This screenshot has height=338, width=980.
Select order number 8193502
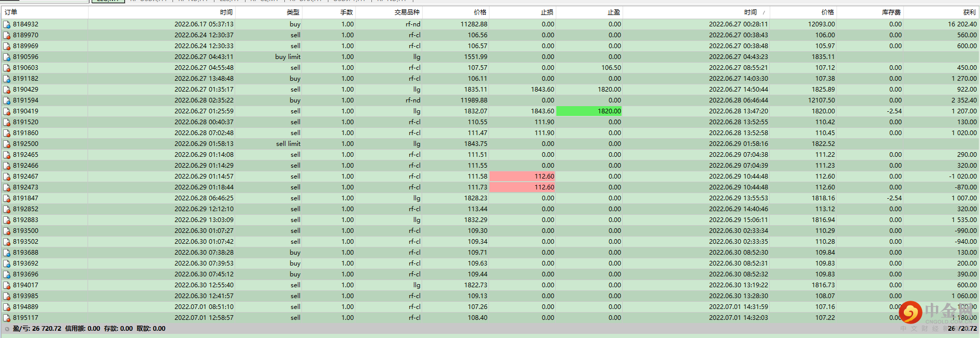(x=25, y=242)
